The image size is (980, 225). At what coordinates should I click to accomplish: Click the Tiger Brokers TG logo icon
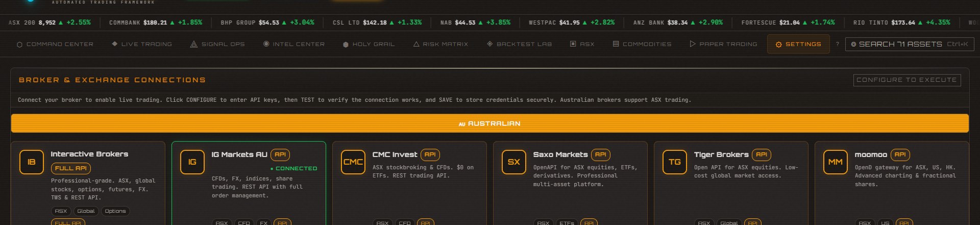[x=675, y=162]
